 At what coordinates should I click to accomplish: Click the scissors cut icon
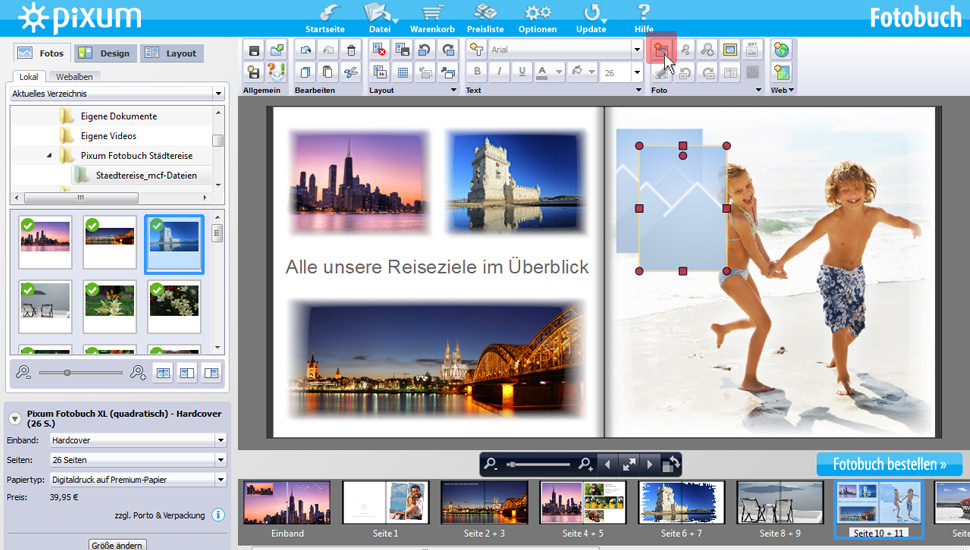[350, 72]
